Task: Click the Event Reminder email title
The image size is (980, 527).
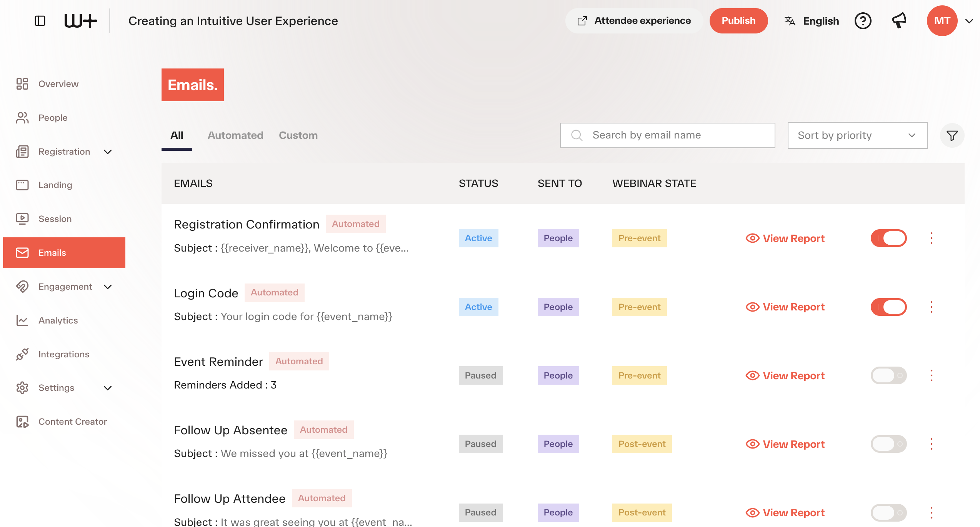Action: [x=218, y=362]
